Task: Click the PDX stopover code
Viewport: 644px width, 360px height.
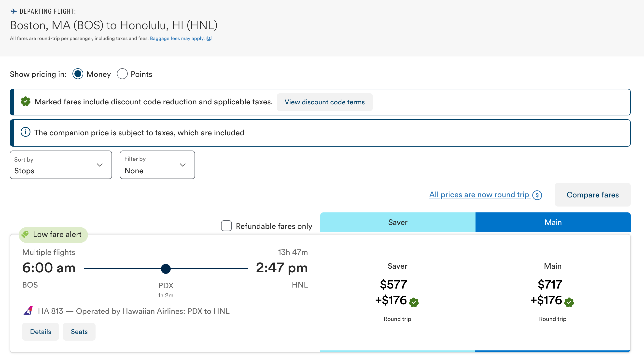Action: point(166,286)
